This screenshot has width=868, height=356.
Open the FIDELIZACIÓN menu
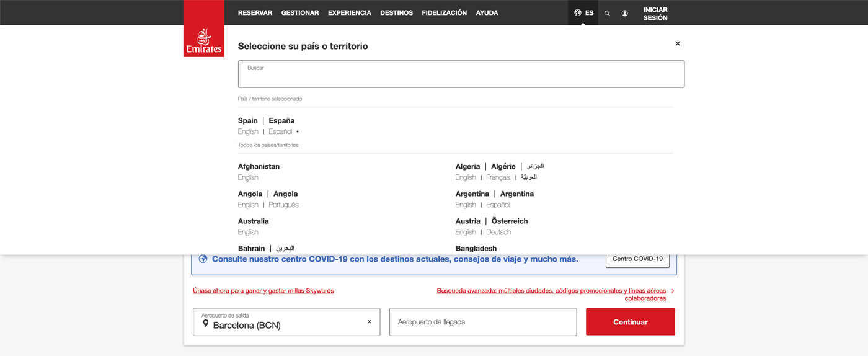click(x=445, y=12)
